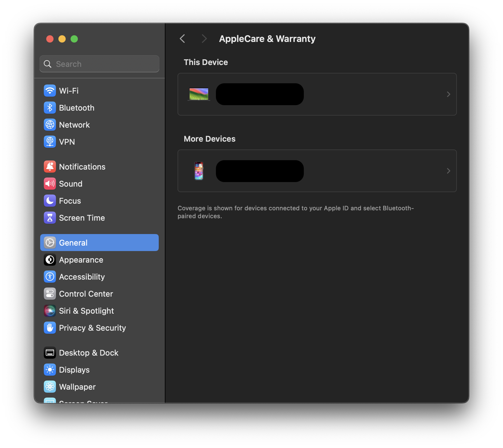Screen dimensions: 503x448
Task: Select Siri & Spotlight label
Action: tap(86, 311)
